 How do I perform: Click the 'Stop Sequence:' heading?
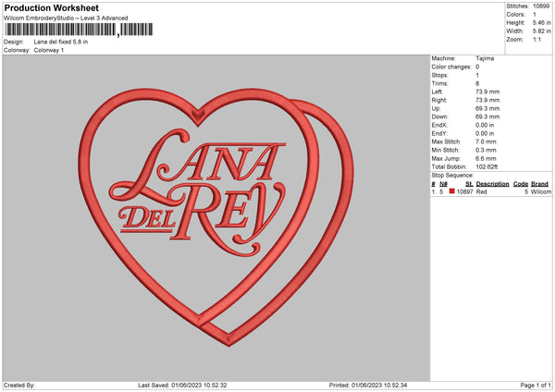[x=452, y=176]
